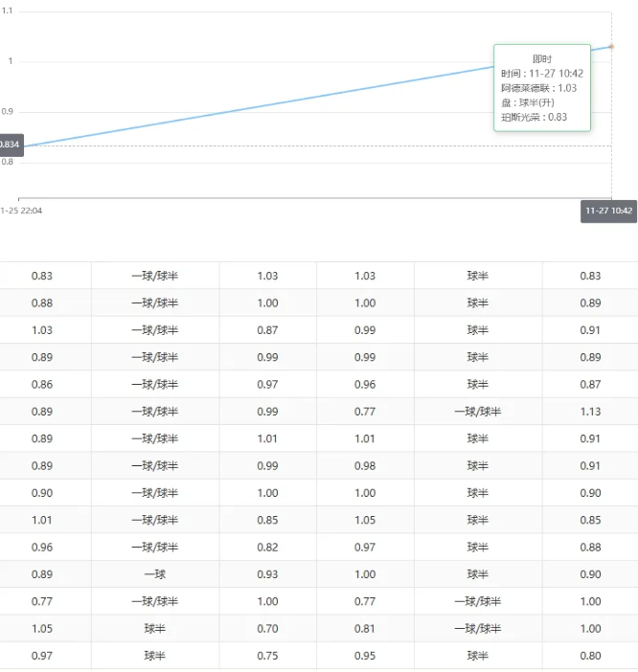Viewport: 638px width, 672px height.
Task: Click the 即时 tooltip box on the chart
Action: pyautogui.click(x=541, y=87)
